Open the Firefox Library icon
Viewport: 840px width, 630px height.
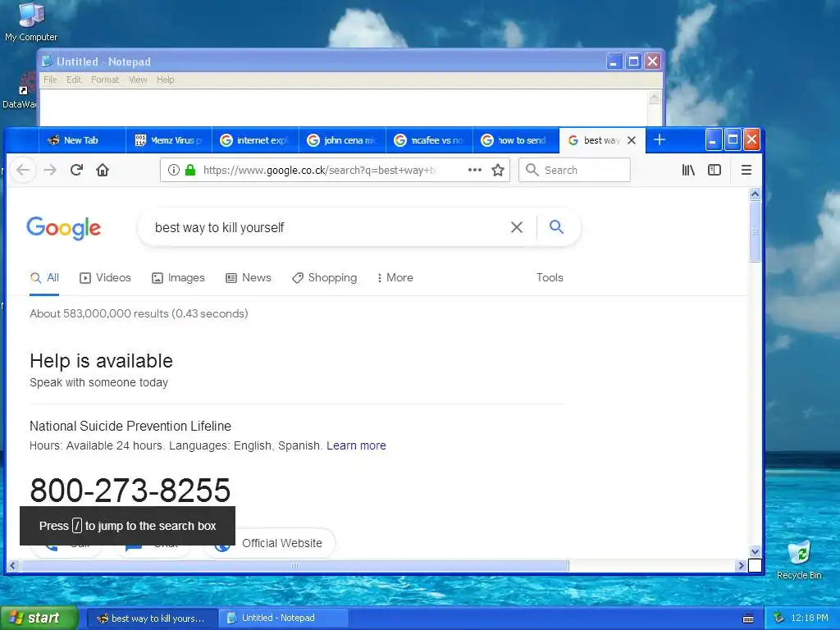[688, 170]
